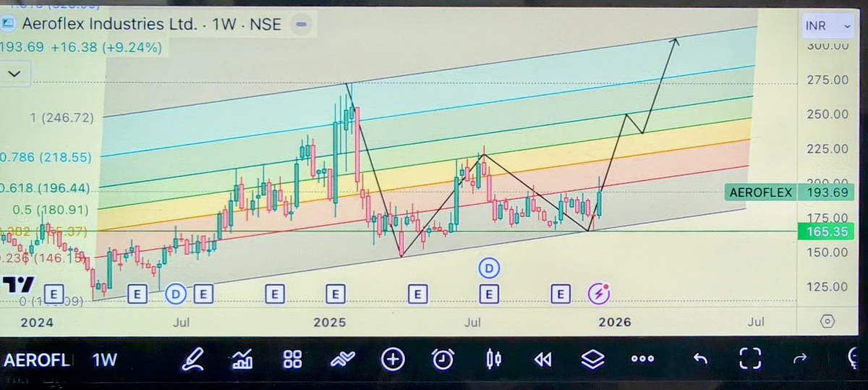868x390 pixels.
Task: Tap the 250.00 price scale value
Action: coord(828,114)
